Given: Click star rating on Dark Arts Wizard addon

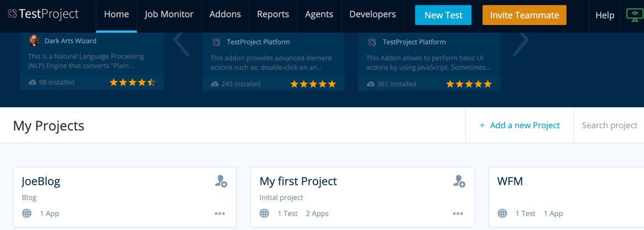Looking at the screenshot, I should tap(132, 82).
